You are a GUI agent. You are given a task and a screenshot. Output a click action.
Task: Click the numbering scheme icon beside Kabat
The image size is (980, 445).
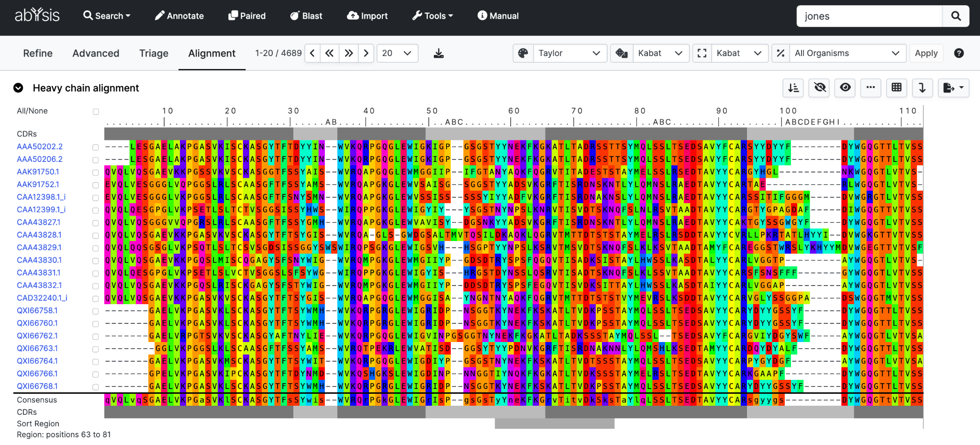(x=622, y=53)
